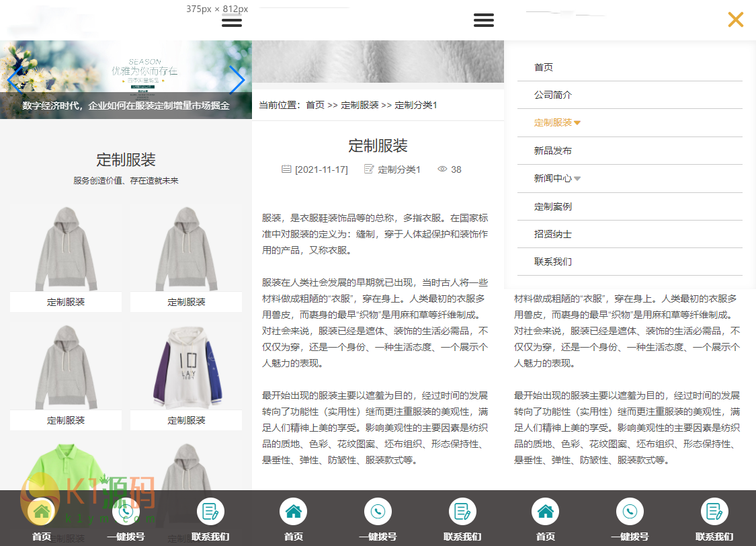Viewport: 756px width, 546px height.
Task: Select 新闻中心 in the side navigation menu
Action: (x=552, y=178)
